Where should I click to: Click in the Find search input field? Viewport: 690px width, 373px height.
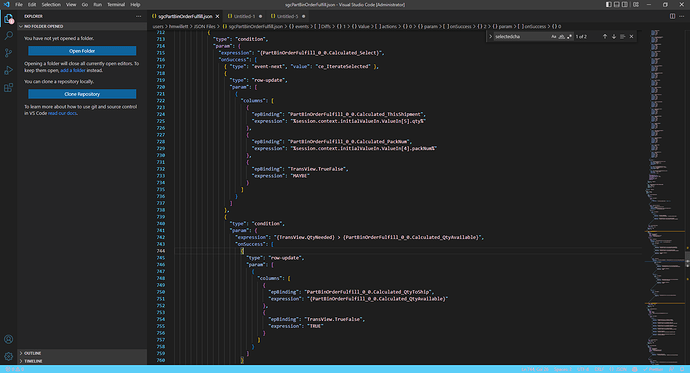(x=521, y=37)
